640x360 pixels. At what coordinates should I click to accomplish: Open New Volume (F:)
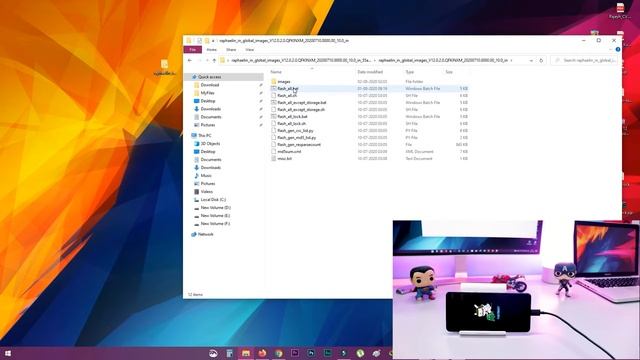click(x=215, y=224)
